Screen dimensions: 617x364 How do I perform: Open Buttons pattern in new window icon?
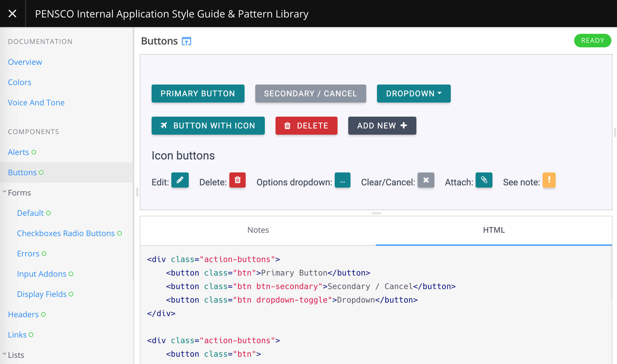pos(187,41)
